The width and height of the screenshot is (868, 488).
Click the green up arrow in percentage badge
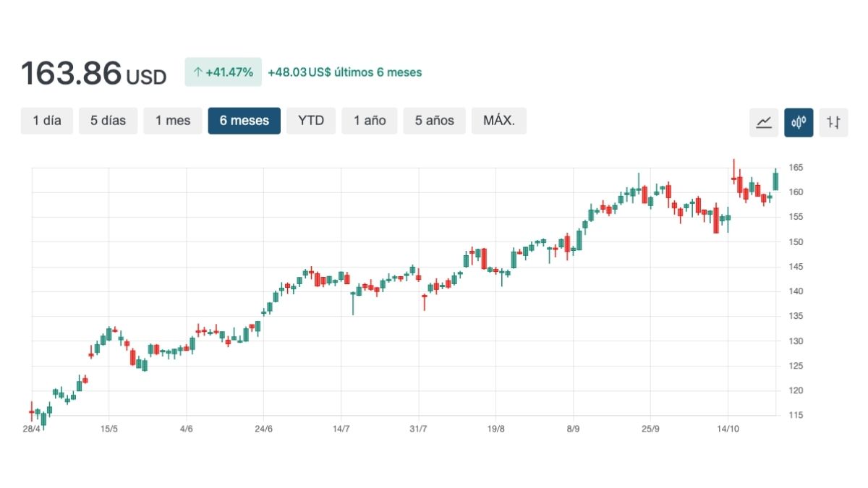tap(197, 72)
